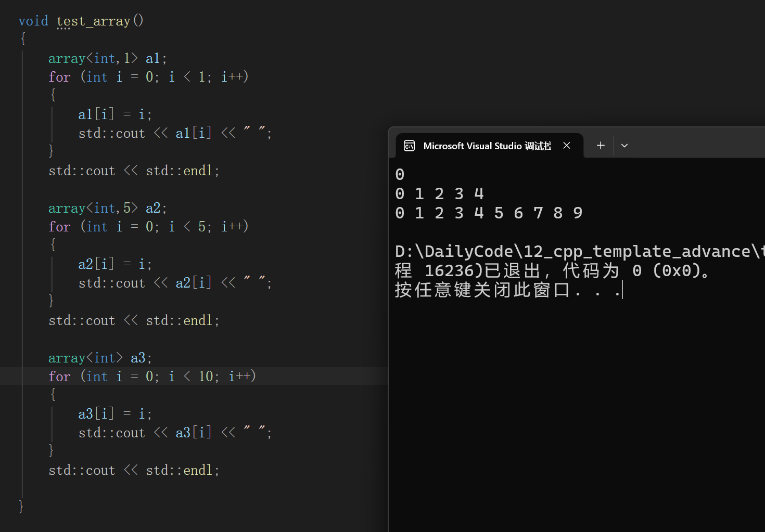Click the first console output line showing single 0
Screen dimensions: 765x532
(x=400, y=175)
